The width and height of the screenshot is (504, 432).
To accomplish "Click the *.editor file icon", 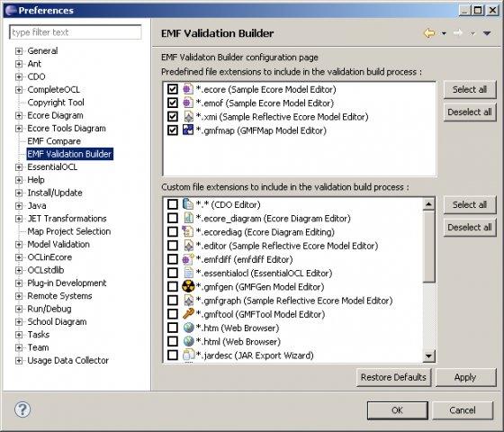I will point(188,246).
